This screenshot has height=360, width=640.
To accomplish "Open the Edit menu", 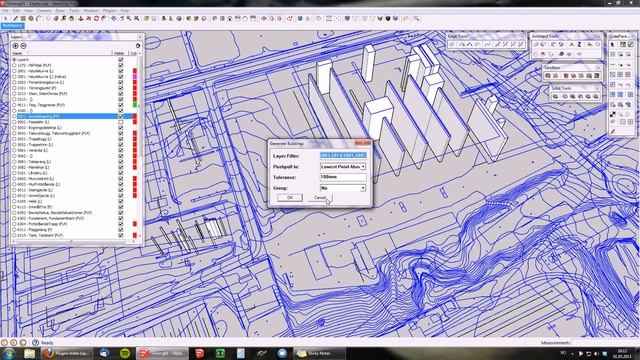I will 16,11.
